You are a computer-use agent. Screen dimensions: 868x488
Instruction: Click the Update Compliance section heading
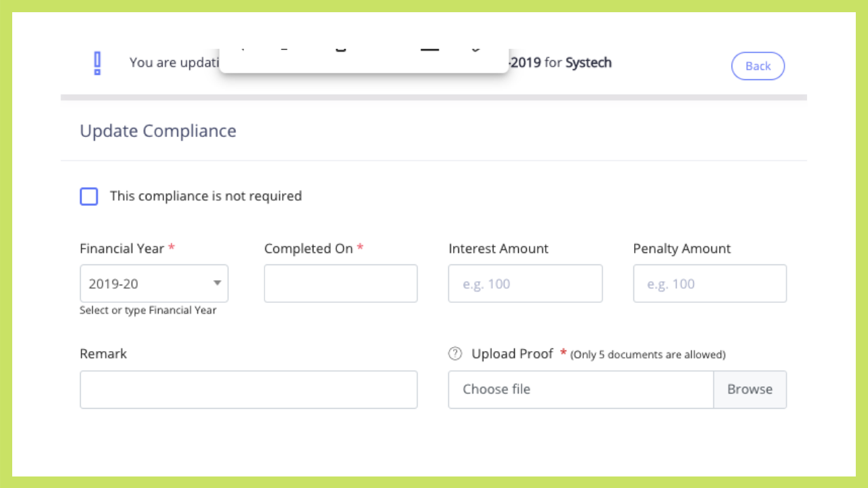coord(158,131)
